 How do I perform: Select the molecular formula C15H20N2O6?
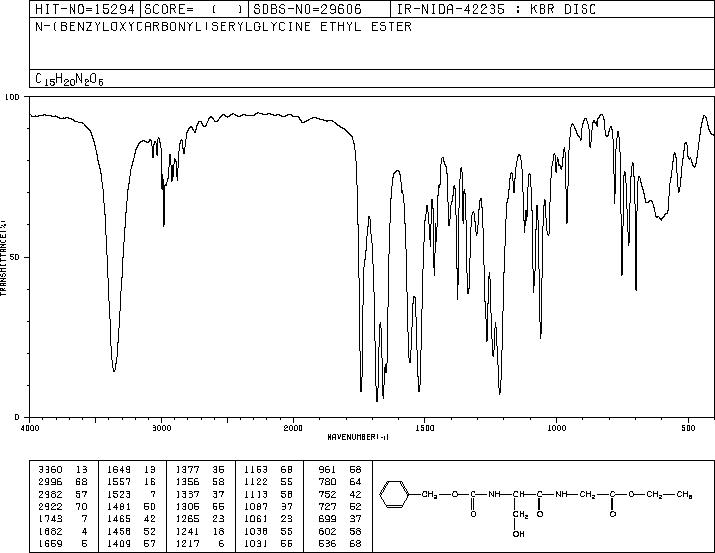[69, 79]
